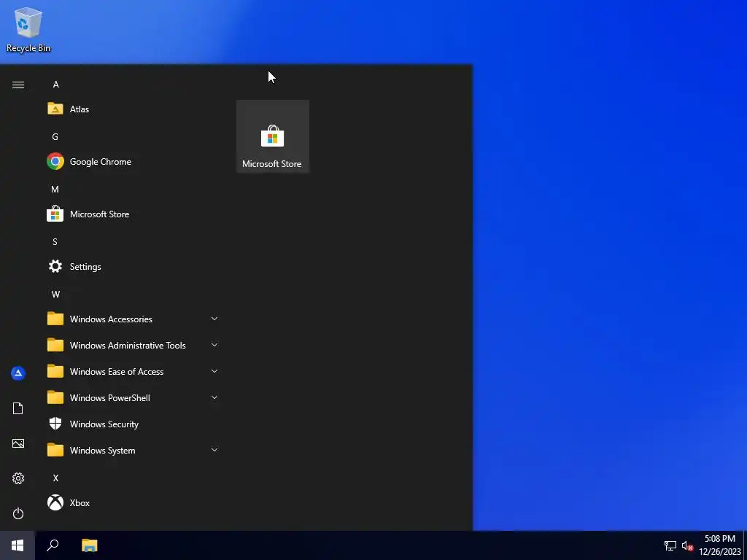Click the Microsoft Store pinned tile

coord(273,136)
